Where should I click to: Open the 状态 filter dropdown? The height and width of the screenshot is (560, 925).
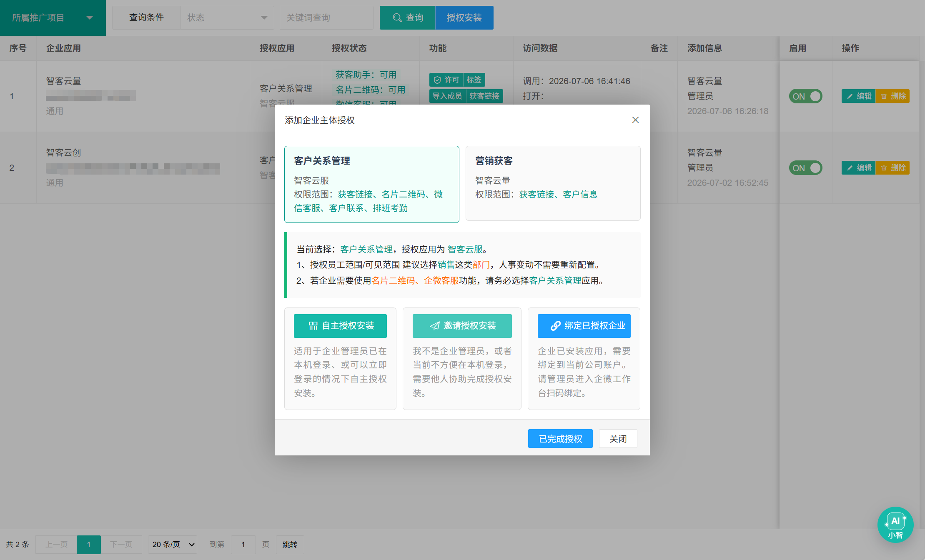pos(227,17)
